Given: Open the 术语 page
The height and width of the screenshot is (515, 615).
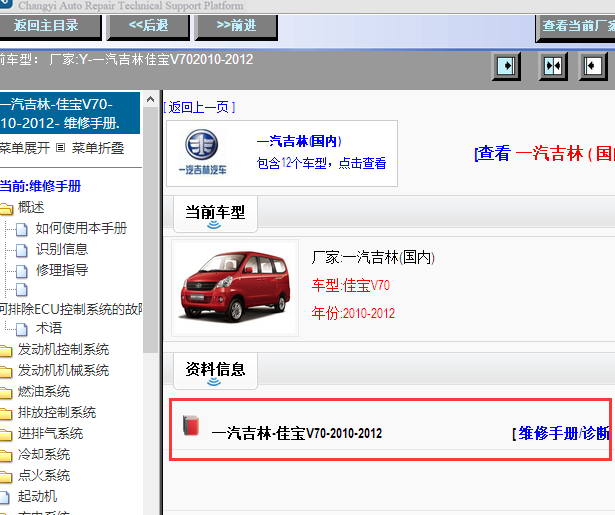Looking at the screenshot, I should pos(49,328).
